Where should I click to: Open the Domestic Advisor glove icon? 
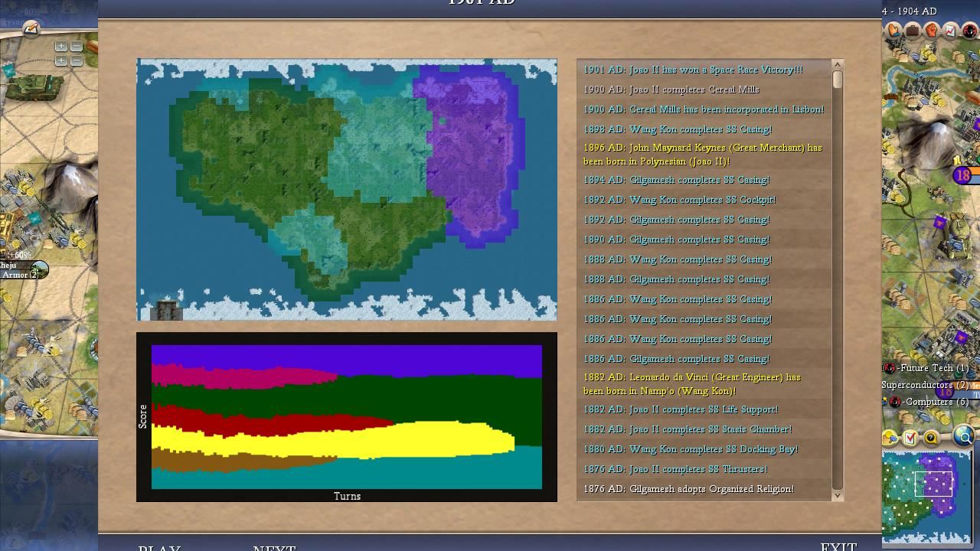[x=893, y=31]
